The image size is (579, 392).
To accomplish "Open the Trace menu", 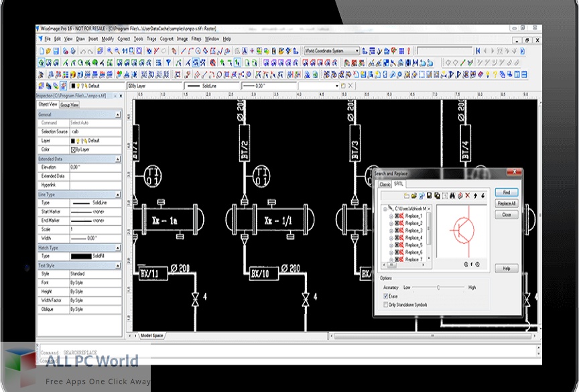I will click(x=151, y=39).
